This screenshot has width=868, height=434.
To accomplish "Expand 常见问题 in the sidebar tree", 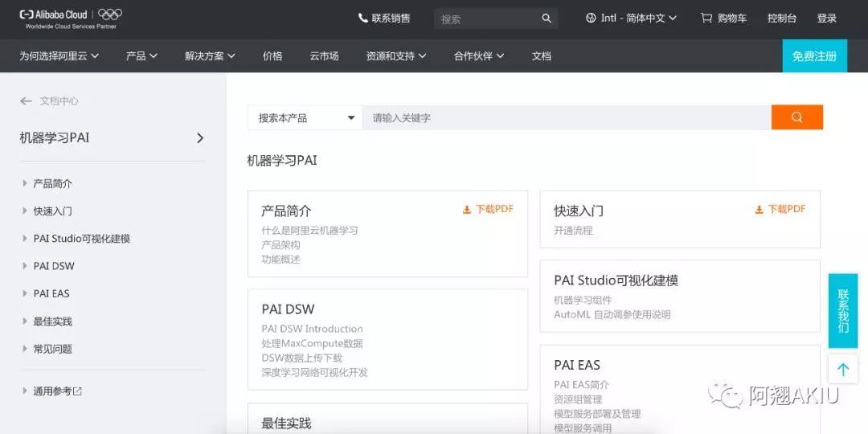I will tap(24, 349).
